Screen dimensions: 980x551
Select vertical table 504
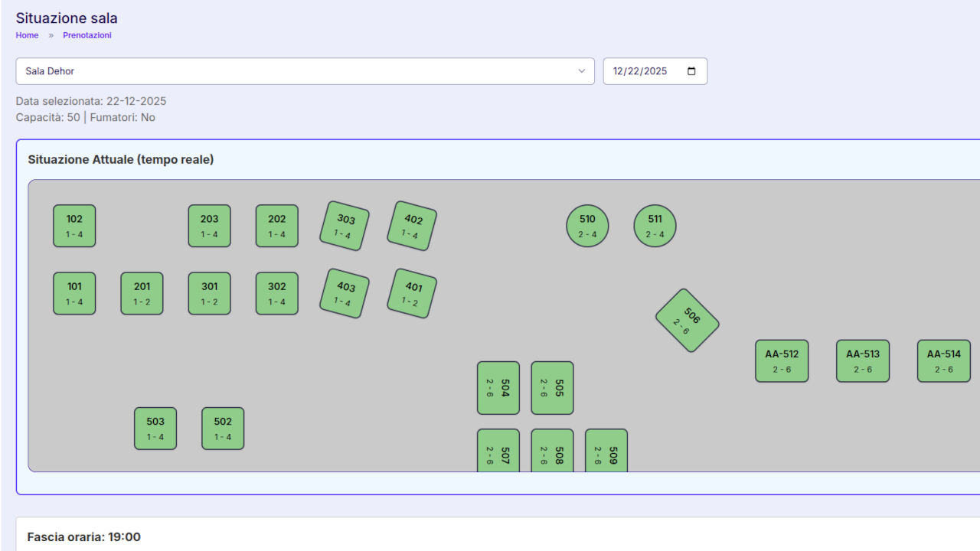coord(498,388)
